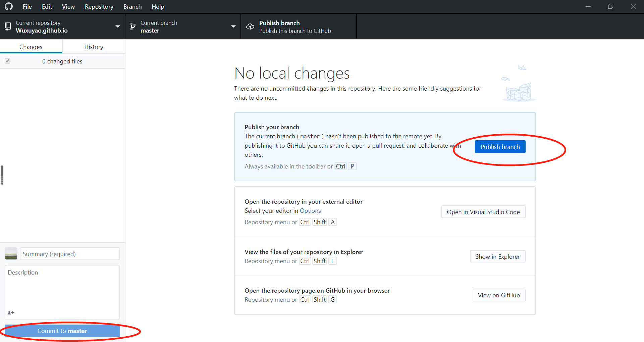Viewport: 644px width, 342px height.
Task: Click Open in Visual Studio Code
Action: pyautogui.click(x=483, y=212)
